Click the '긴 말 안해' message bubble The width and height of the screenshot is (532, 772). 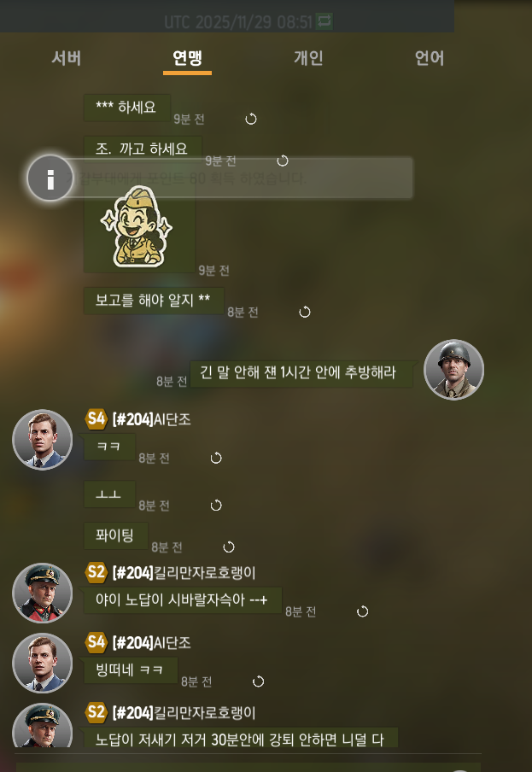point(301,374)
